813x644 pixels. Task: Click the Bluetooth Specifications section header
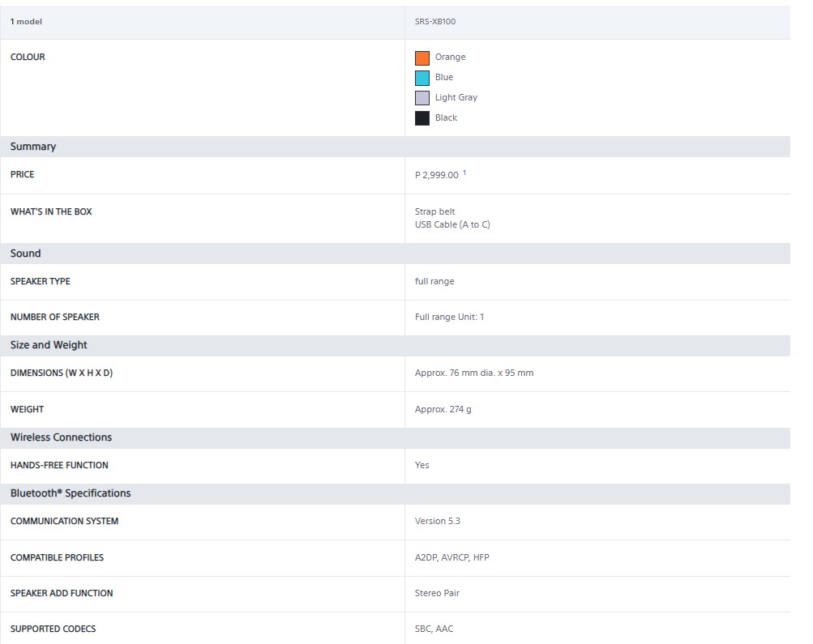click(x=395, y=493)
